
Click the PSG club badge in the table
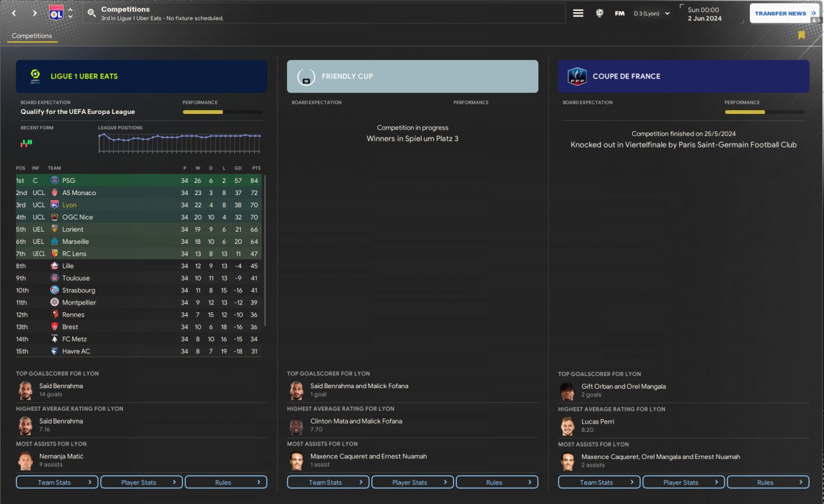pyautogui.click(x=55, y=181)
